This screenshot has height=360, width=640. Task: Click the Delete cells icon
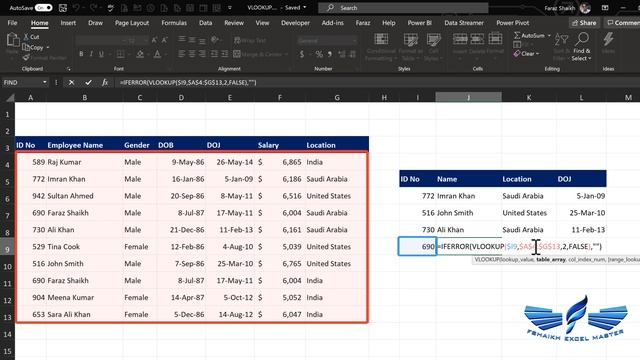477,39
